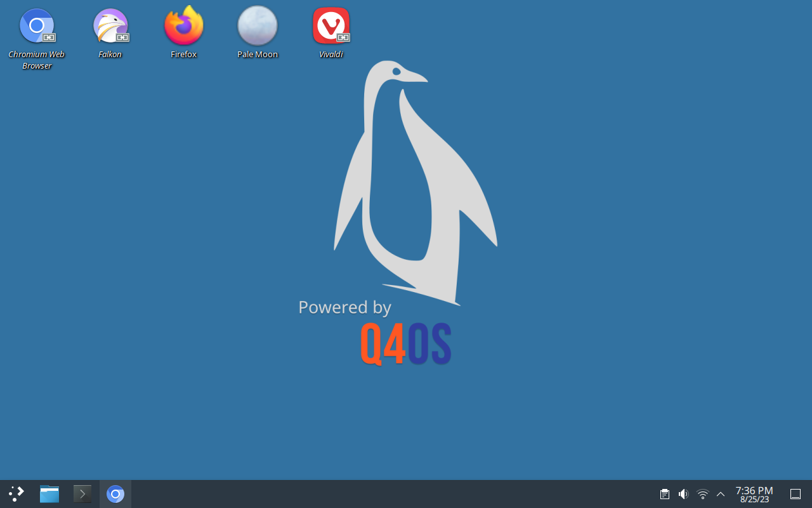Select the 'Pale Moon' icon label text
The image size is (812, 508).
(258, 54)
